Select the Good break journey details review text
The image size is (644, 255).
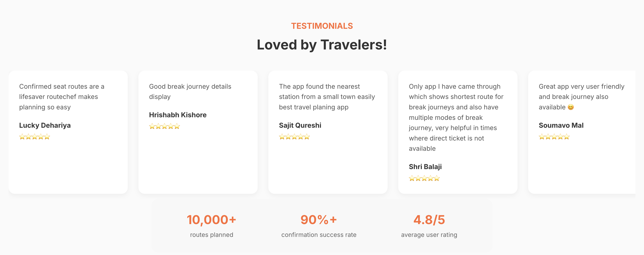point(190,92)
